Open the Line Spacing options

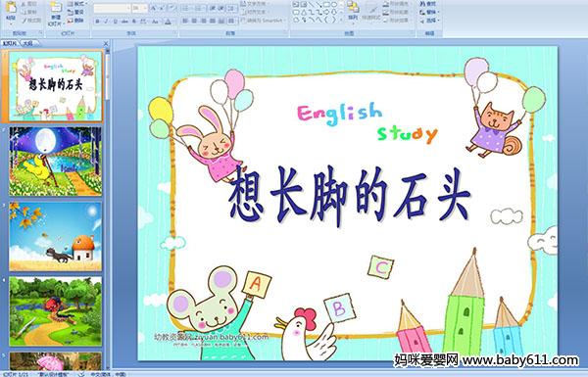232,8
